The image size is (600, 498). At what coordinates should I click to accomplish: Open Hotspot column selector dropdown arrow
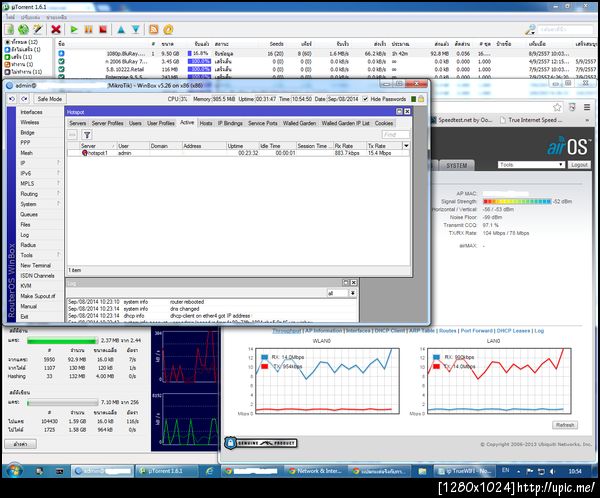tap(406, 145)
